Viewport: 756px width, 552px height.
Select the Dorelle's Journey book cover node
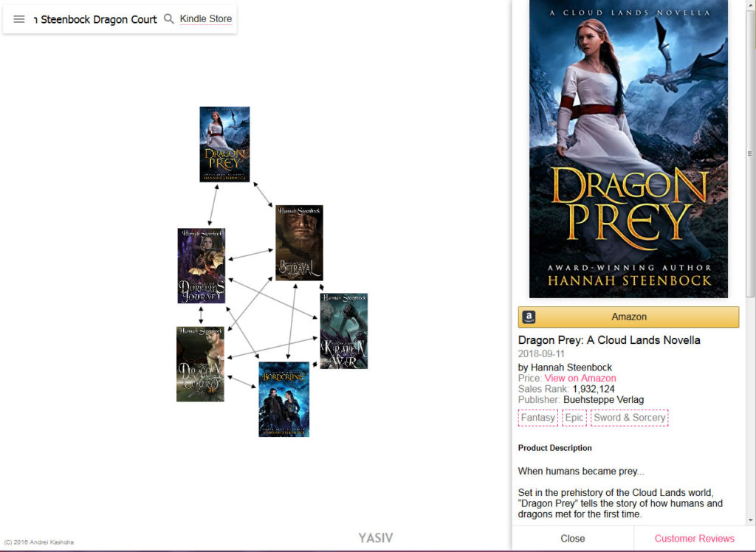(x=202, y=266)
